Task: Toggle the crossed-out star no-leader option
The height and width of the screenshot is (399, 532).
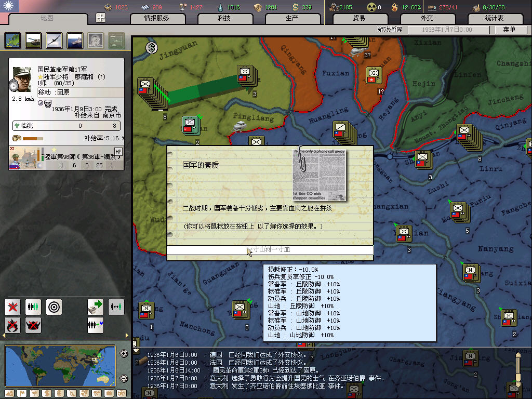Action: coord(12,307)
